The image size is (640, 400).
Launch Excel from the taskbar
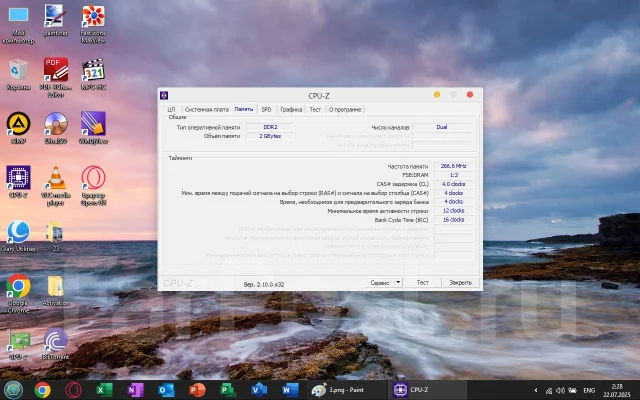104,390
